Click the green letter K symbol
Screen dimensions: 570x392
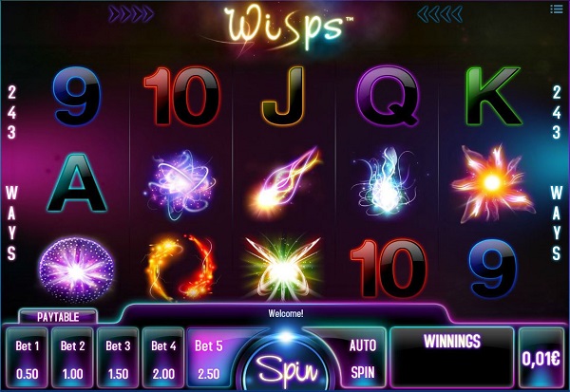point(494,96)
